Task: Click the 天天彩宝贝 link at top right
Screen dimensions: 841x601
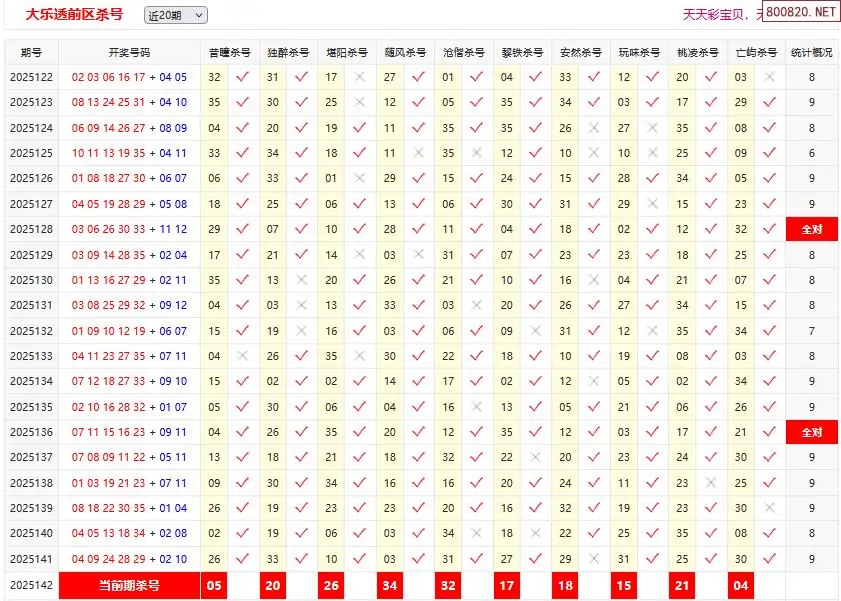Action: 716,14
